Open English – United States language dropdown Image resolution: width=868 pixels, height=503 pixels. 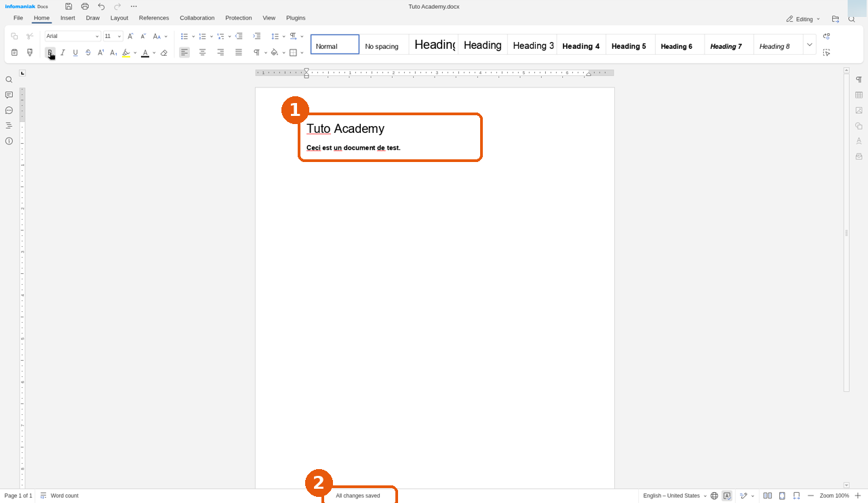[674, 496]
